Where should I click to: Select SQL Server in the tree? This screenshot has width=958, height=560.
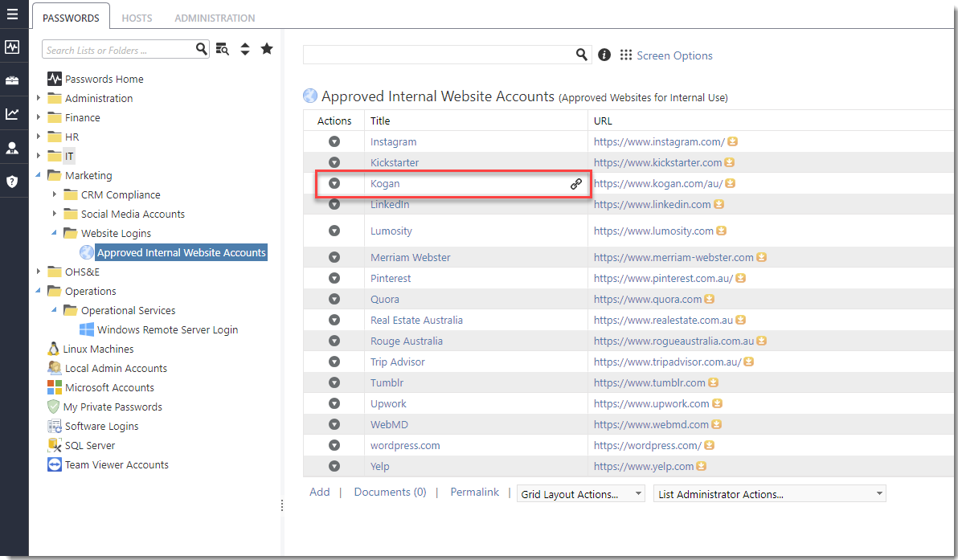pos(90,446)
